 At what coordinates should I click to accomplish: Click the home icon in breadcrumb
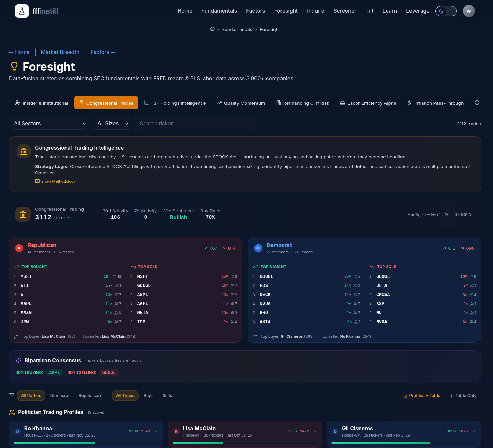(213, 29)
